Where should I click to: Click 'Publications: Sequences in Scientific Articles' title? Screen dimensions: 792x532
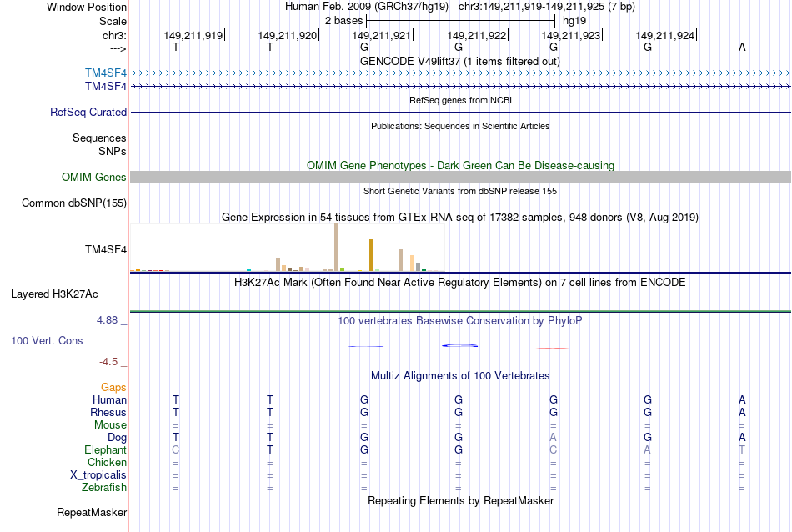tap(460, 126)
